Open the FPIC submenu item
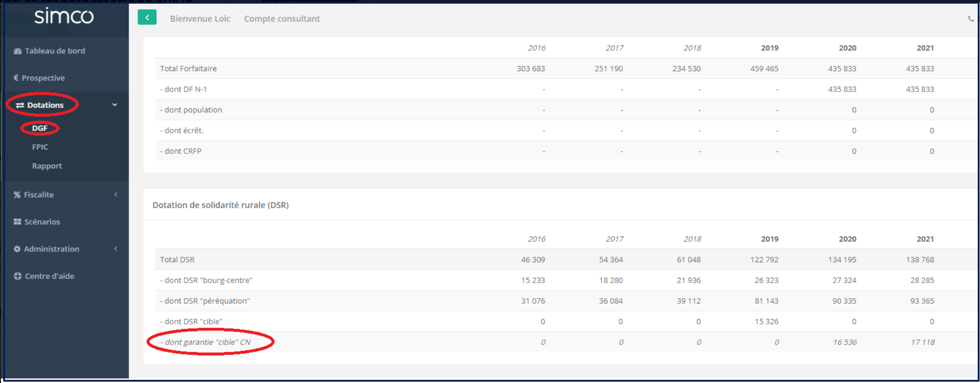980x383 pixels. (40, 147)
